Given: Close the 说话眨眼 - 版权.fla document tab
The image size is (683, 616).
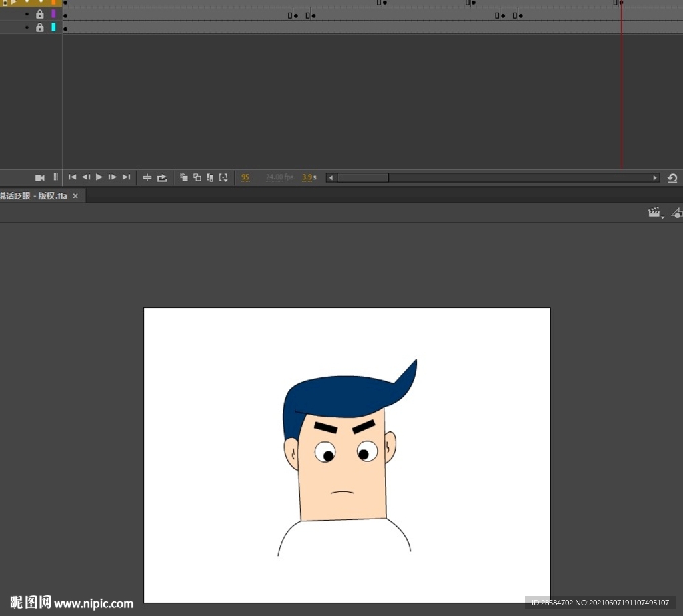Looking at the screenshot, I should pyautogui.click(x=75, y=196).
